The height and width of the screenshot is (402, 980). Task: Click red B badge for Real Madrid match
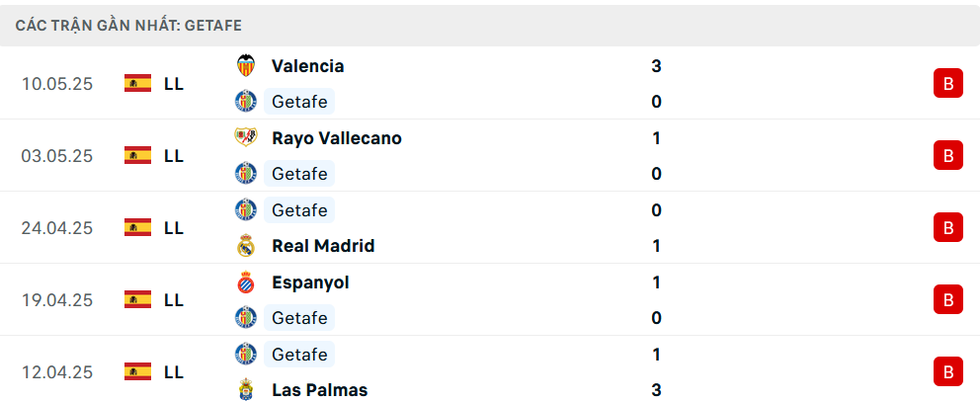pos(948,227)
